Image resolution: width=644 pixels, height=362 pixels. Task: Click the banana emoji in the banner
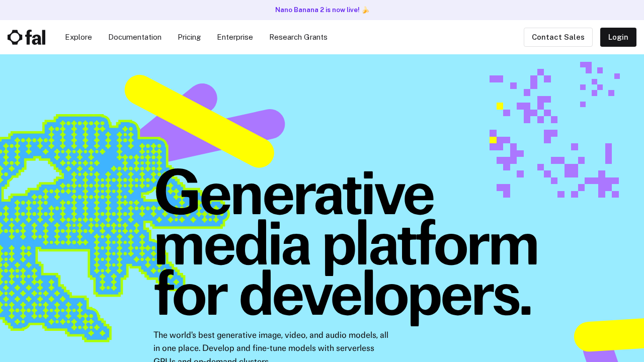(365, 10)
